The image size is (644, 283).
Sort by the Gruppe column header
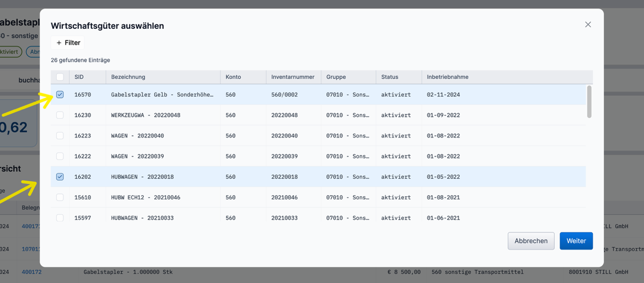pos(336,77)
